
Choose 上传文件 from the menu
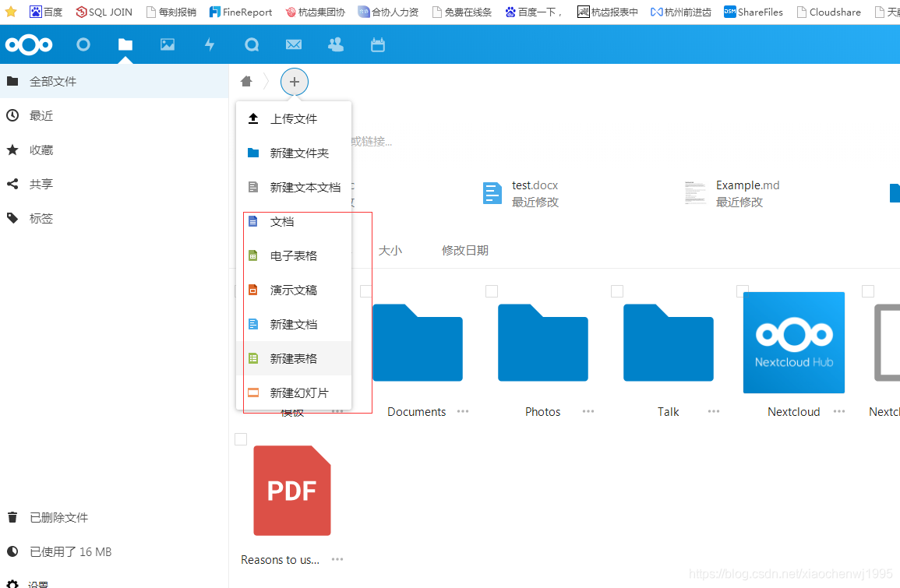coord(294,118)
